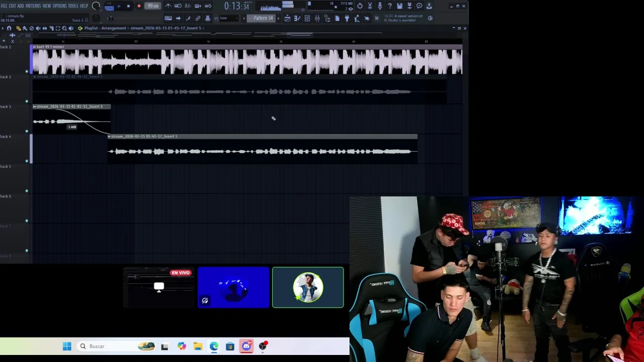Viewport: 644px width, 362px height.
Task: Open the FILE menu
Action: tap(4, 6)
